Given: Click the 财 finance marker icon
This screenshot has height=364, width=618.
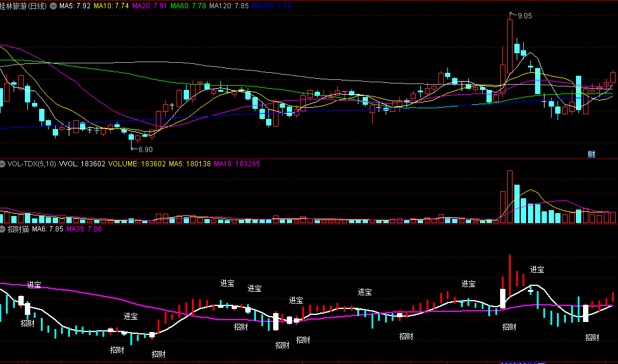Looking at the screenshot, I should tap(591, 154).
